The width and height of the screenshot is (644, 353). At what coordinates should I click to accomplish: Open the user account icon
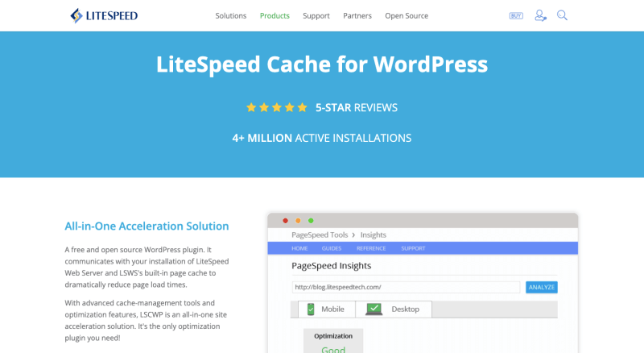(x=540, y=15)
